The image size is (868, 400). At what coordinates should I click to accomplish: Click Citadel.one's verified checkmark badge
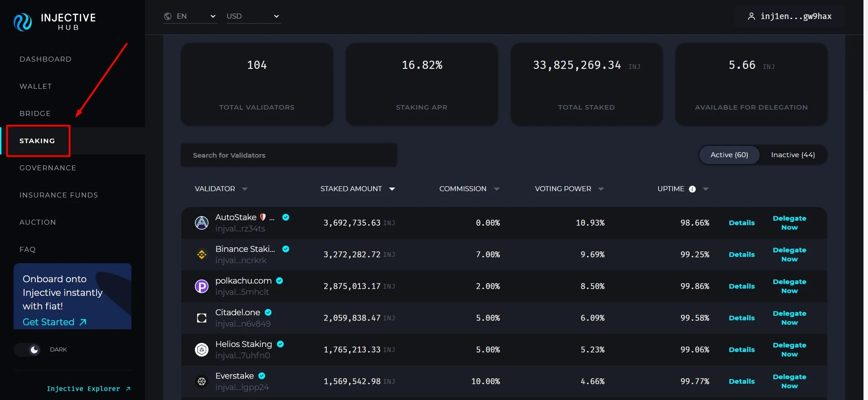click(x=268, y=313)
